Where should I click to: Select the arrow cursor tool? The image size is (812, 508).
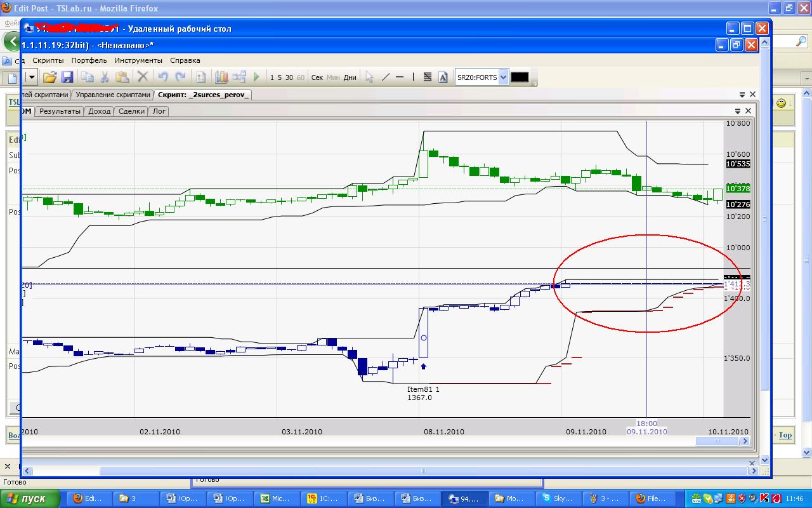point(369,77)
